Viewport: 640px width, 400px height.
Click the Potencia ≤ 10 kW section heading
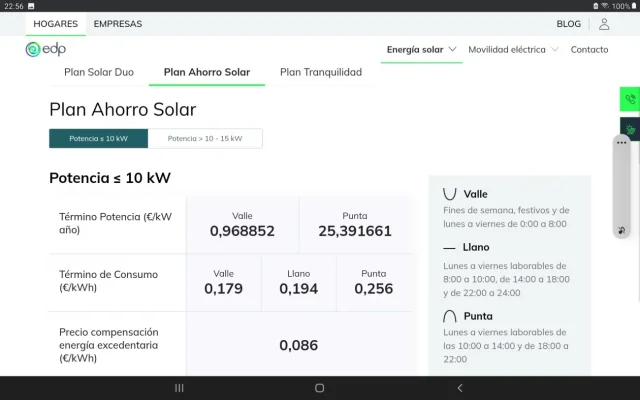[x=110, y=178]
